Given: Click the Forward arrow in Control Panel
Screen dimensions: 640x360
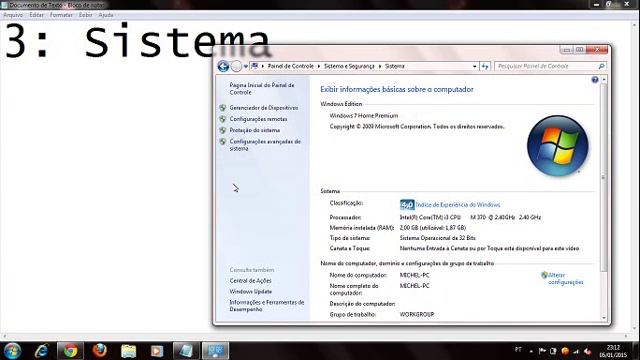Looking at the screenshot, I should (x=236, y=66).
